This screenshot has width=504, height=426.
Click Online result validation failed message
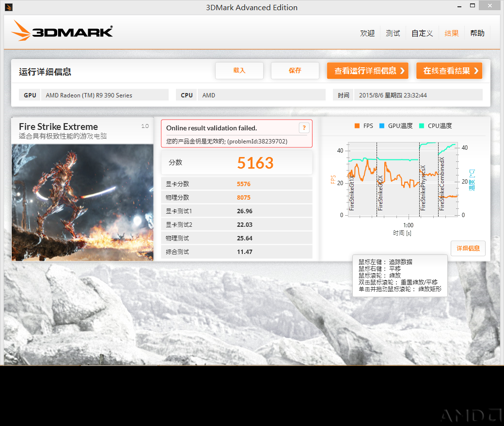pyautogui.click(x=211, y=128)
